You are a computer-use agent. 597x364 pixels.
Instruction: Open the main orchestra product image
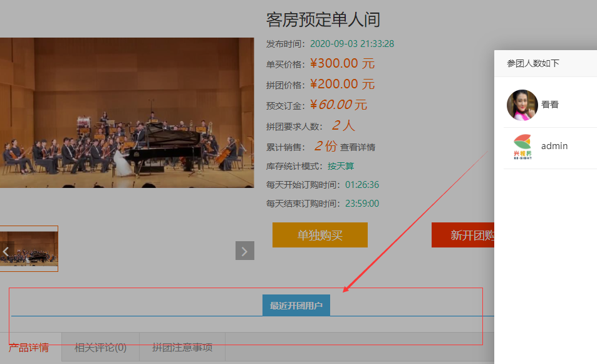[125, 113]
